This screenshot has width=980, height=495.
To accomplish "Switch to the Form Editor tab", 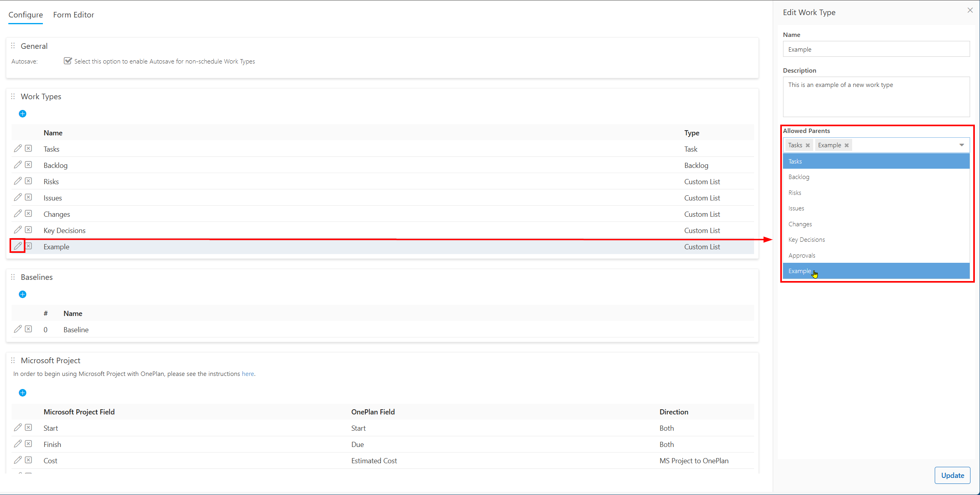I will (73, 15).
